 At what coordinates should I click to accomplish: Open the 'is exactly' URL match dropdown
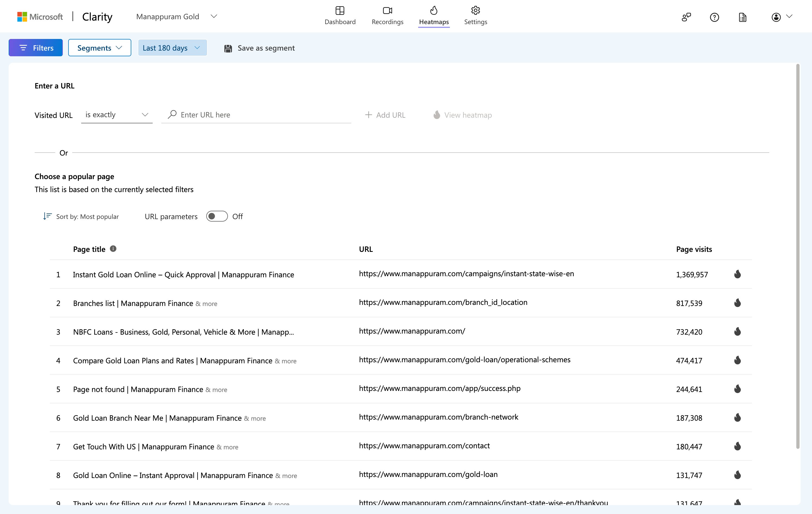pyautogui.click(x=117, y=115)
